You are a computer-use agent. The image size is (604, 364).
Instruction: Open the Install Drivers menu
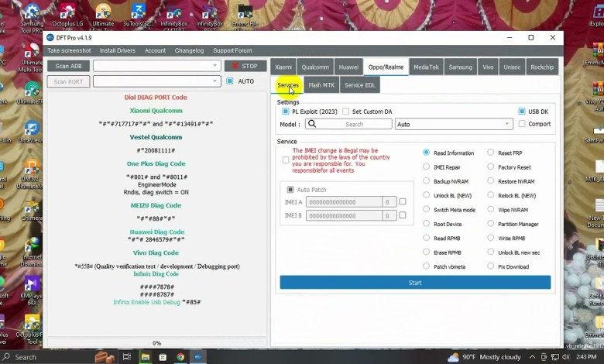pyautogui.click(x=118, y=51)
